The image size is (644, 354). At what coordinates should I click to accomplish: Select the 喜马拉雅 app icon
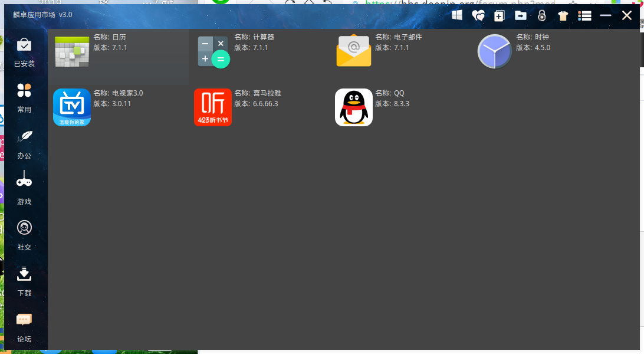tap(213, 107)
